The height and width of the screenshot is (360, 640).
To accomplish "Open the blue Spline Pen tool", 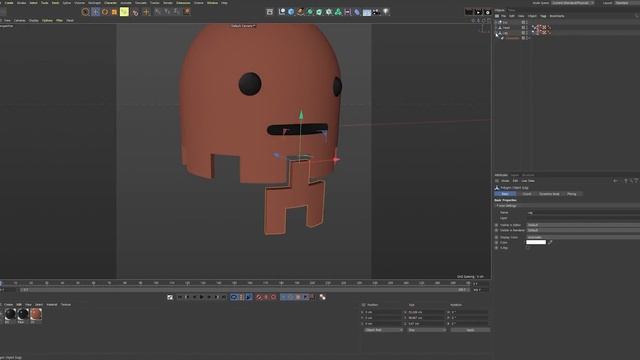I will 300,12.
